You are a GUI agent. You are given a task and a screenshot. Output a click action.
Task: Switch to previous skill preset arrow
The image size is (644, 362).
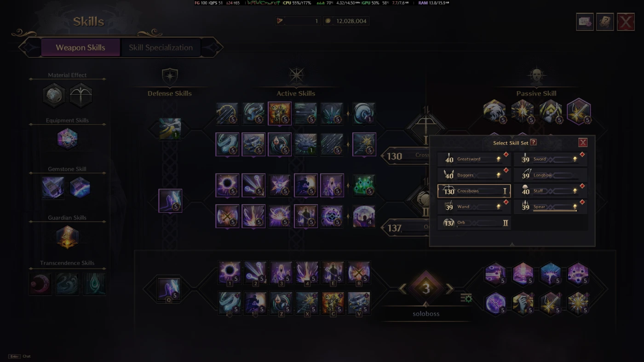[x=402, y=288]
